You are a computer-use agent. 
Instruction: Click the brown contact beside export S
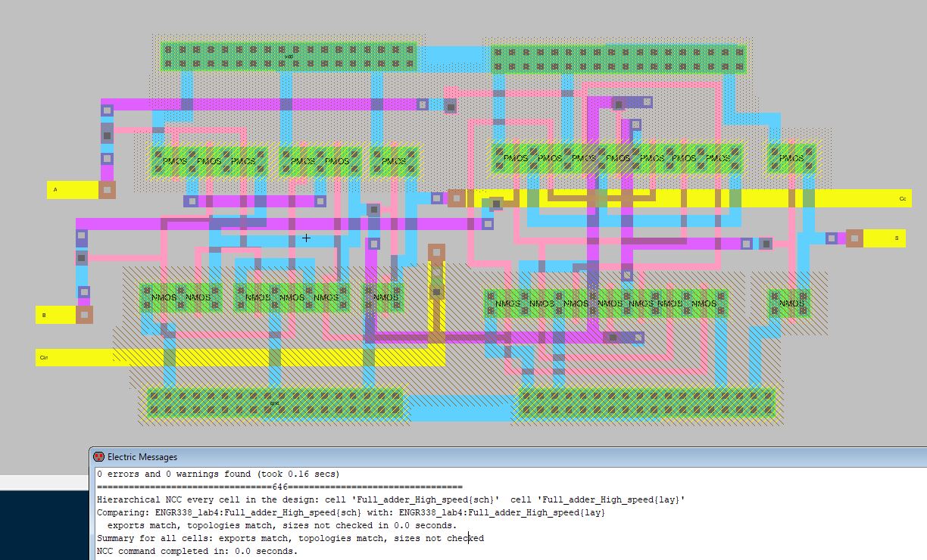pos(854,238)
